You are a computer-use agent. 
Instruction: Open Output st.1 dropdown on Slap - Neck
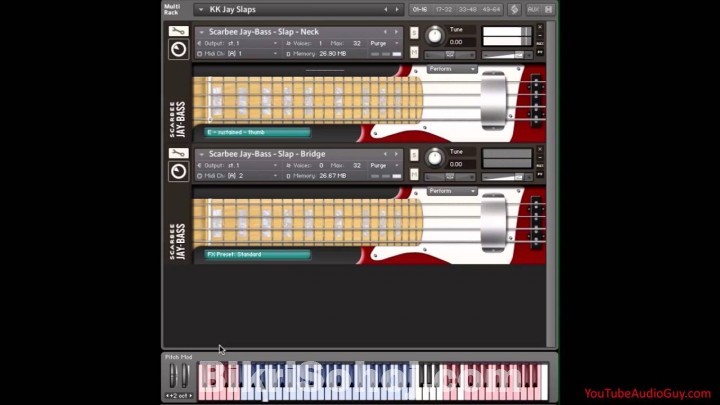(275, 43)
